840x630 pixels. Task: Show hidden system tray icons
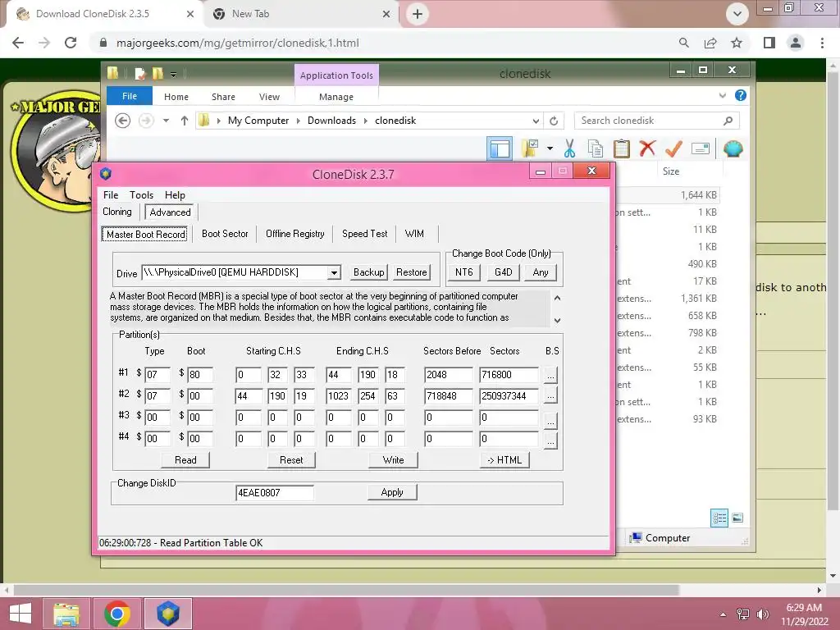click(724, 614)
